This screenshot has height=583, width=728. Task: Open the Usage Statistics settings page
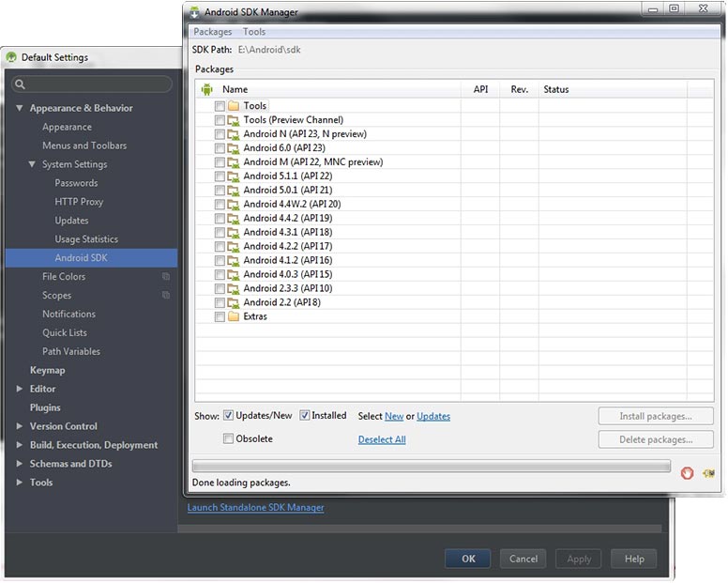tap(86, 239)
